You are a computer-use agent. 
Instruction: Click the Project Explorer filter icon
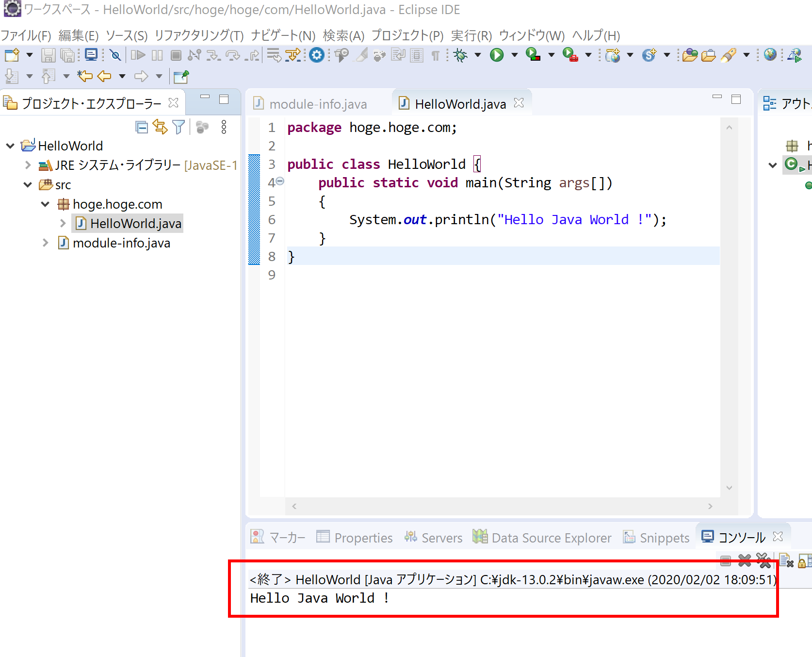[179, 127]
